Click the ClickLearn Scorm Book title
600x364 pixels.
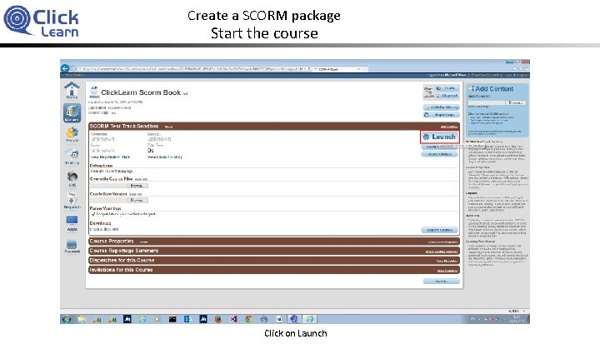click(141, 92)
